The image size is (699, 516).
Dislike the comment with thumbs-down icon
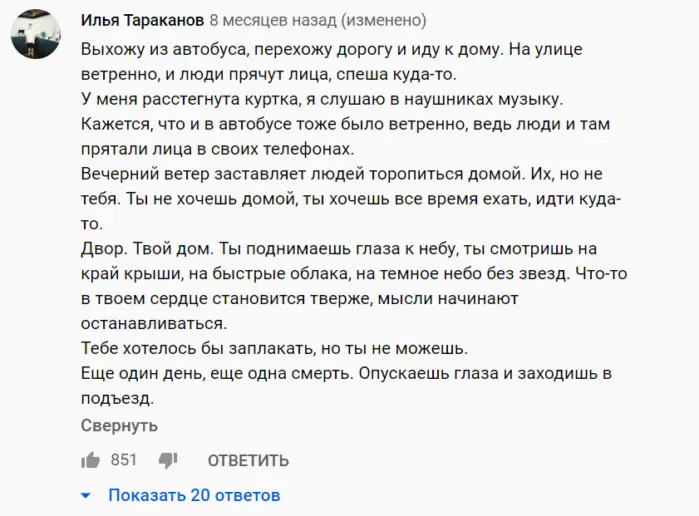(x=168, y=461)
